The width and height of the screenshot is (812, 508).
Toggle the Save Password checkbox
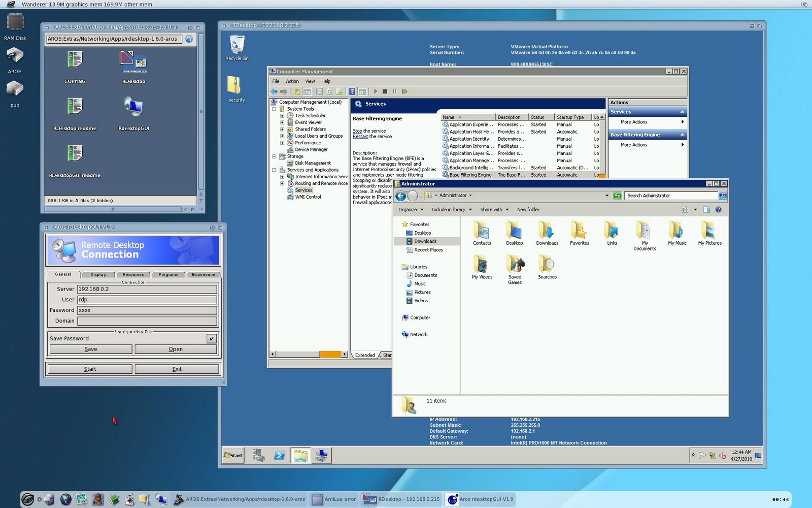click(x=212, y=338)
